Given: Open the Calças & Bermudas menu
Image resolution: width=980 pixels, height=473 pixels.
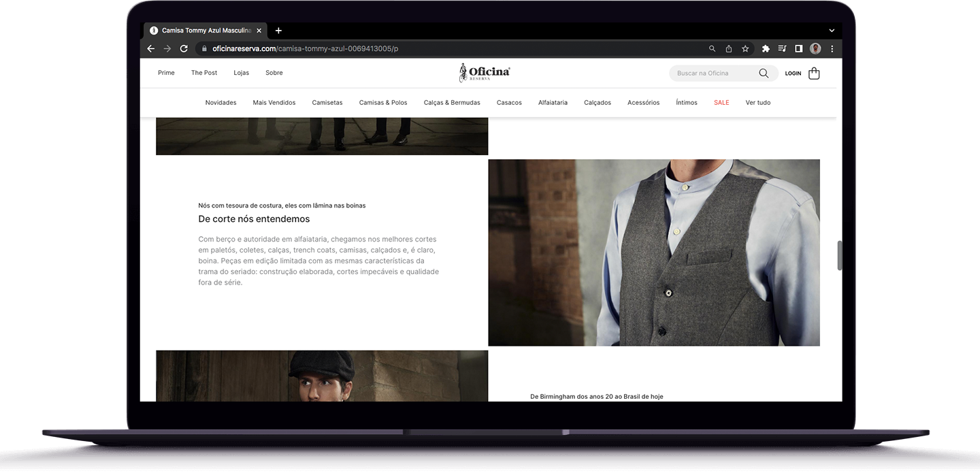Looking at the screenshot, I should point(452,103).
